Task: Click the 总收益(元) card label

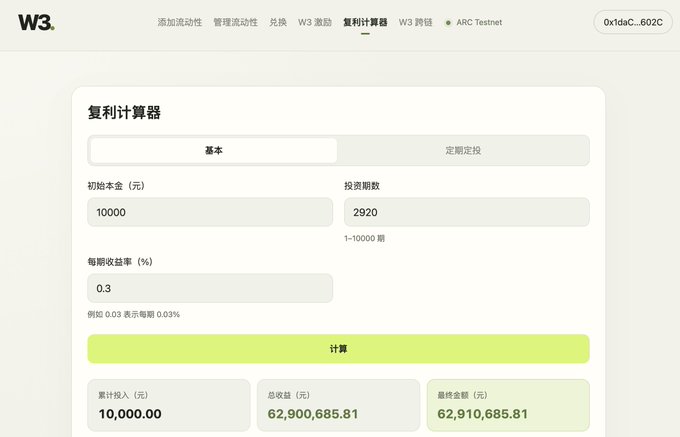Action: [x=289, y=395]
